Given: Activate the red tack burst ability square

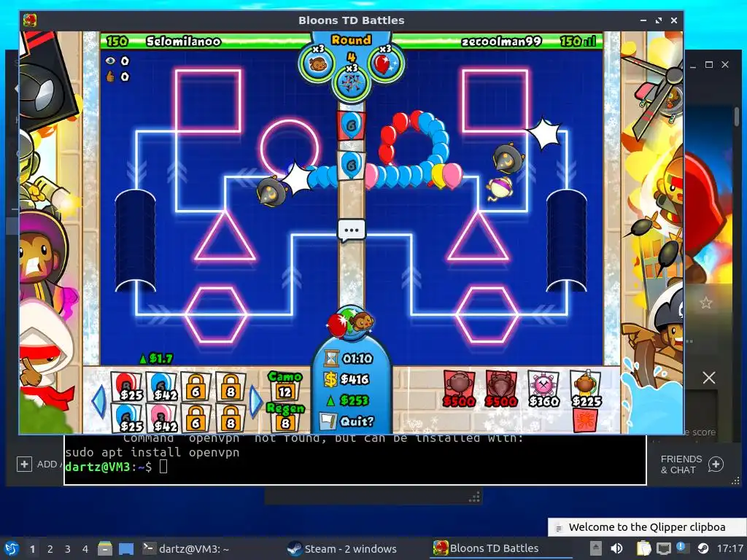Looking at the screenshot, I should [x=586, y=421].
